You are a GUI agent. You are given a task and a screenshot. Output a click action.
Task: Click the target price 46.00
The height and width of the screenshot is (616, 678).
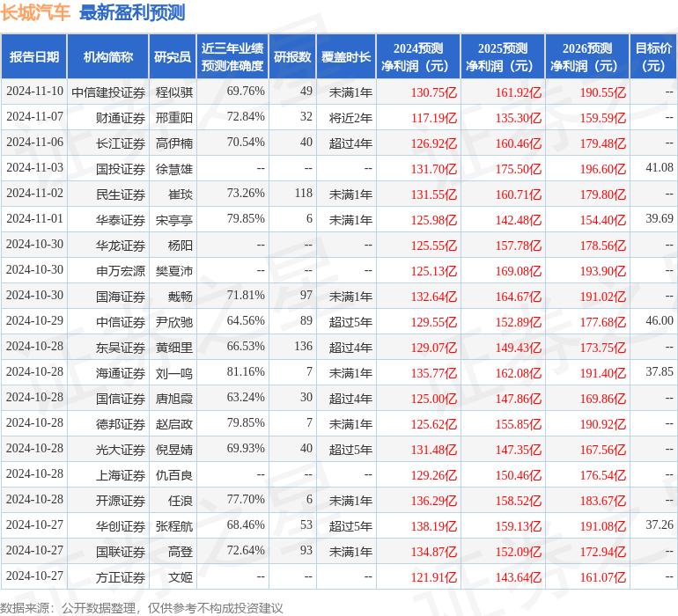(x=660, y=320)
